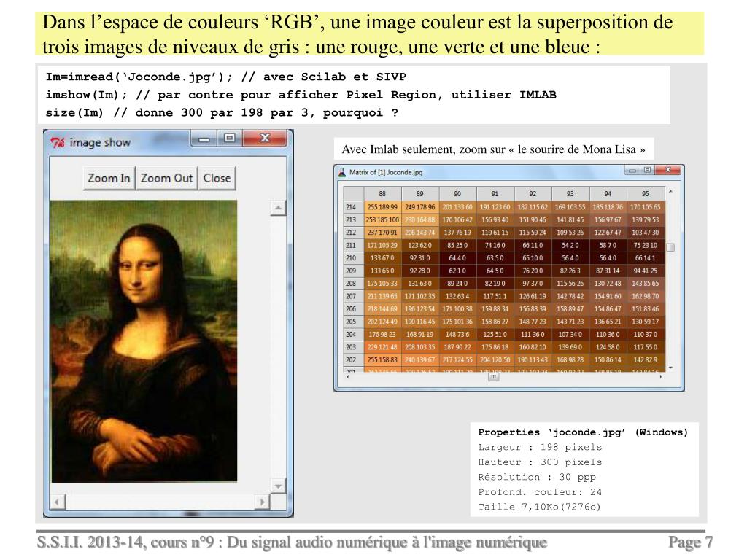Click the cell '54 2 0'
The height and width of the screenshot is (560, 747).
(x=570, y=245)
